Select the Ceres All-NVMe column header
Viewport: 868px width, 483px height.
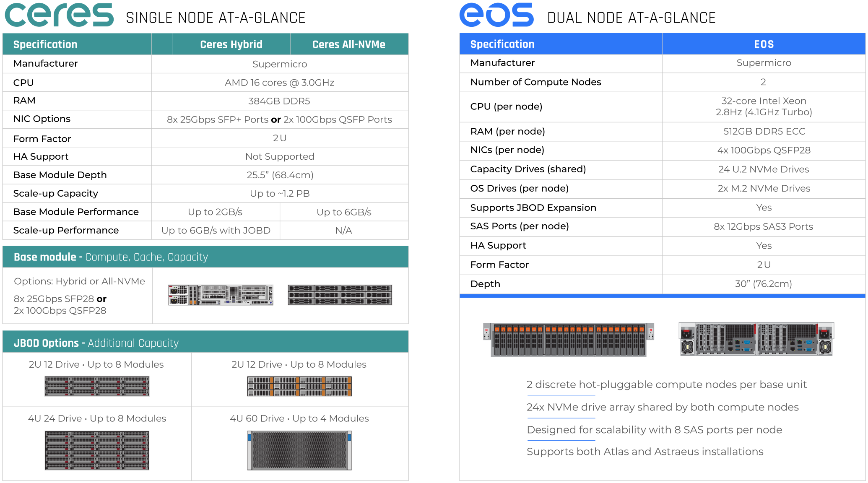348,44
